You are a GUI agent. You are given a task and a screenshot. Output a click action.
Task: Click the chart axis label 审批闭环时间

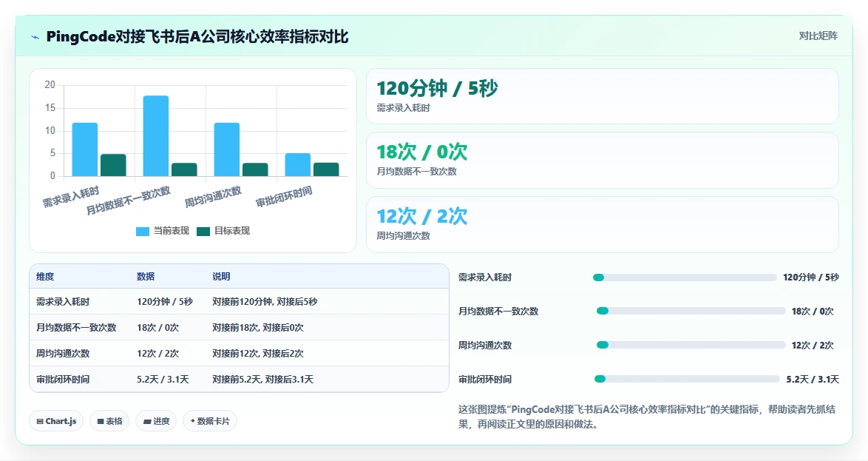(x=284, y=197)
